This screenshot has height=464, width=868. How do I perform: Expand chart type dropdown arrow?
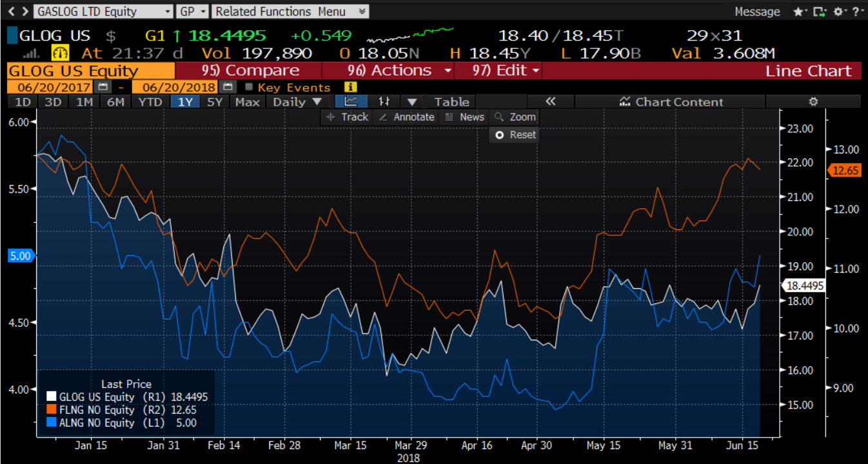(413, 102)
